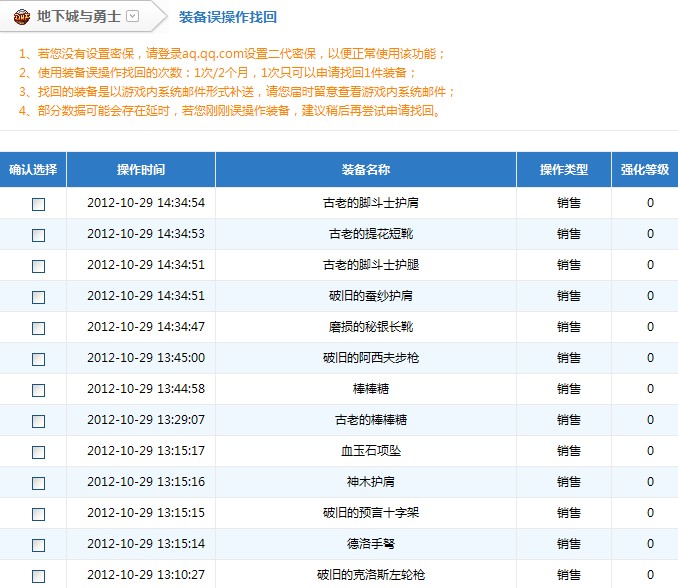The image size is (678, 588).
Task: Click the timestamp 2012-10-29 13:29:07
Action: tap(146, 419)
